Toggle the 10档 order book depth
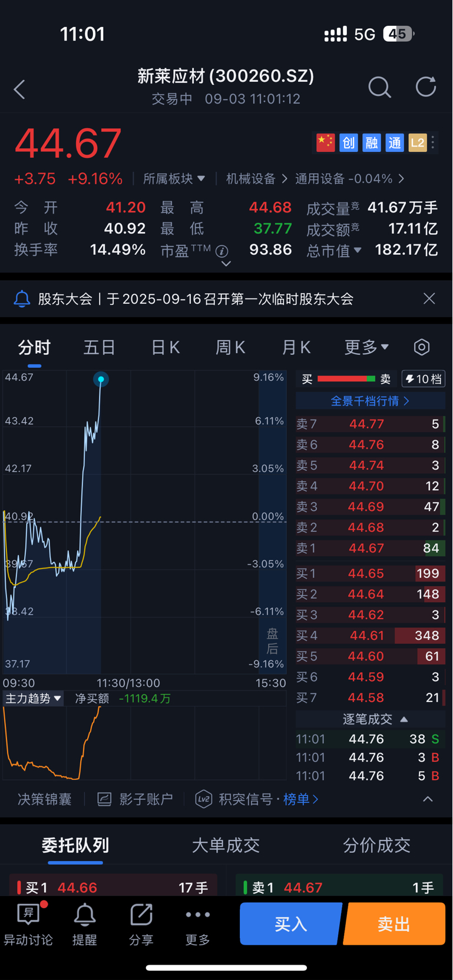This screenshot has width=453, height=980. click(x=424, y=379)
